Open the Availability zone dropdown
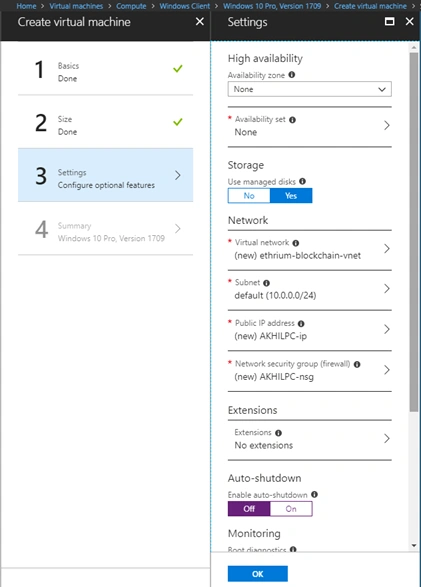421x587 pixels. point(309,89)
